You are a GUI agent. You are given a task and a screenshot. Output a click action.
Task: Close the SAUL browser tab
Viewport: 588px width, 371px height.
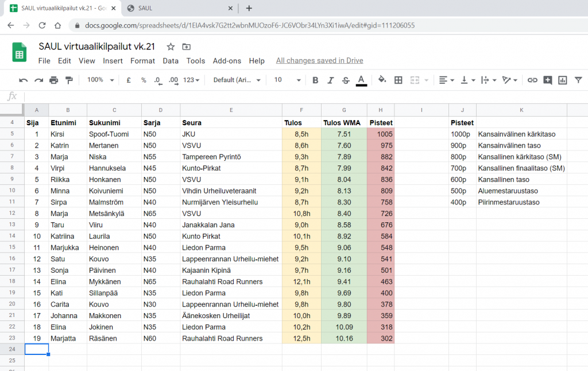click(230, 8)
